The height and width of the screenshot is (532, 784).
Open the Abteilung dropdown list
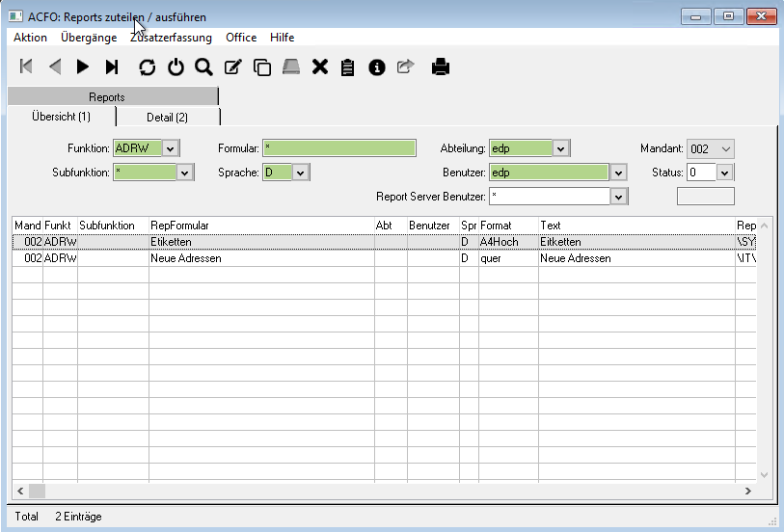561,148
